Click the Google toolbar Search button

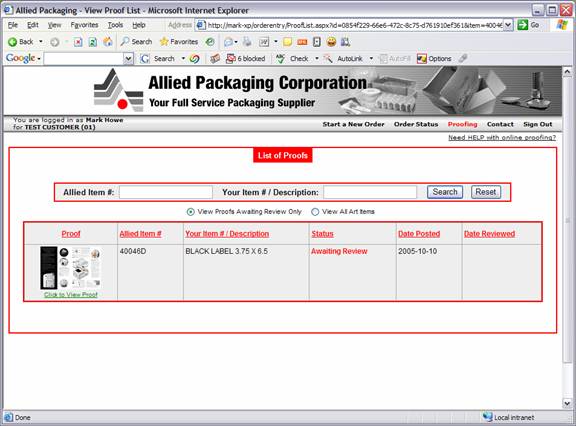(158, 59)
